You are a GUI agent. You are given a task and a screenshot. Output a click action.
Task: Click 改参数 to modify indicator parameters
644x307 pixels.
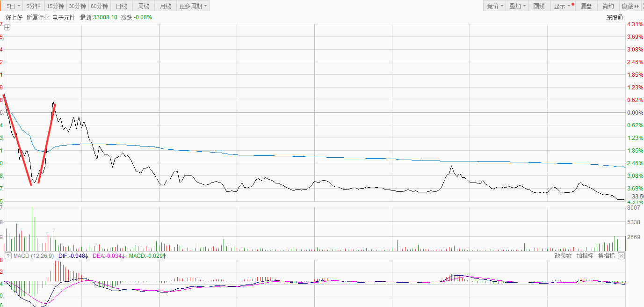point(563,256)
